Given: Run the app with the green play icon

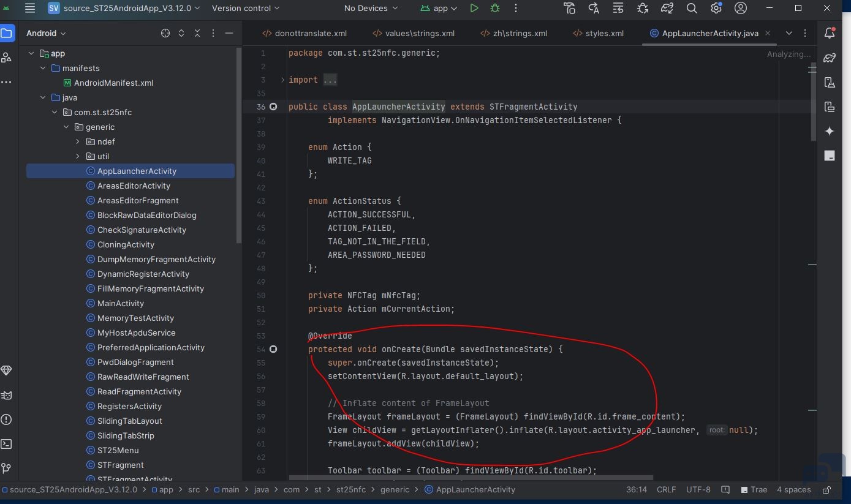Looking at the screenshot, I should point(474,8).
